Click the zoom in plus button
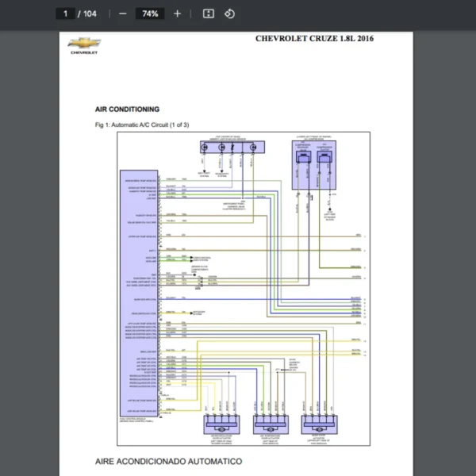The height and width of the screenshot is (476, 476). pyautogui.click(x=177, y=13)
